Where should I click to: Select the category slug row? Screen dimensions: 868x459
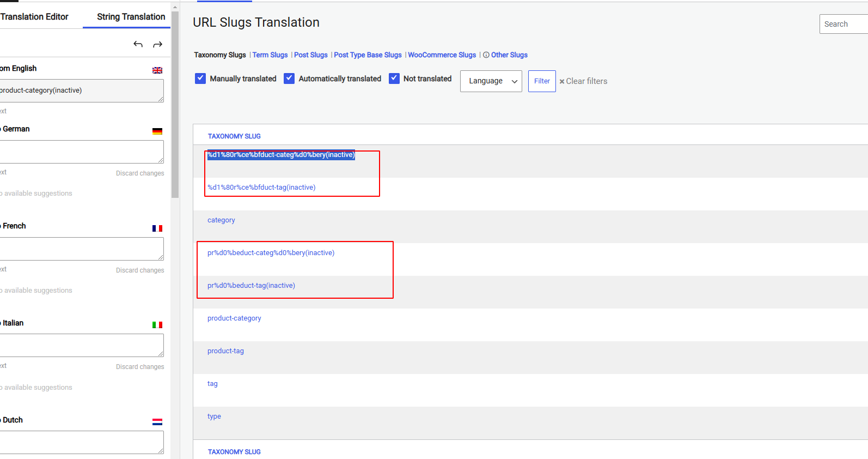pyautogui.click(x=221, y=220)
